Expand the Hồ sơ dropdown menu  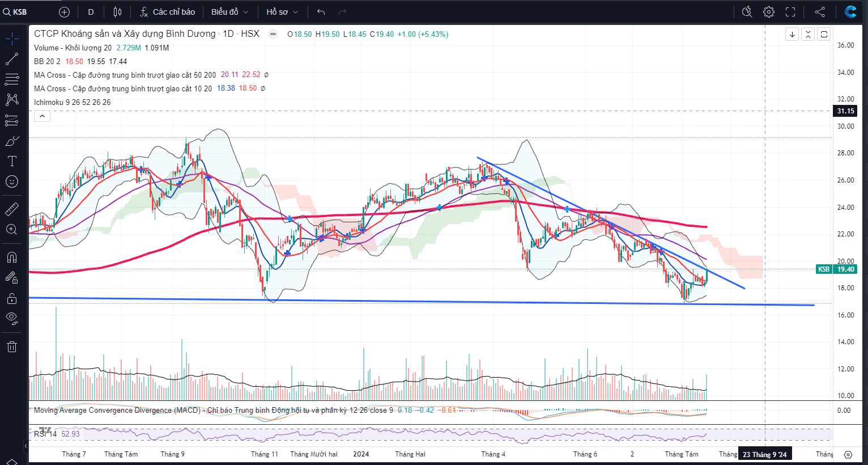pyautogui.click(x=282, y=12)
